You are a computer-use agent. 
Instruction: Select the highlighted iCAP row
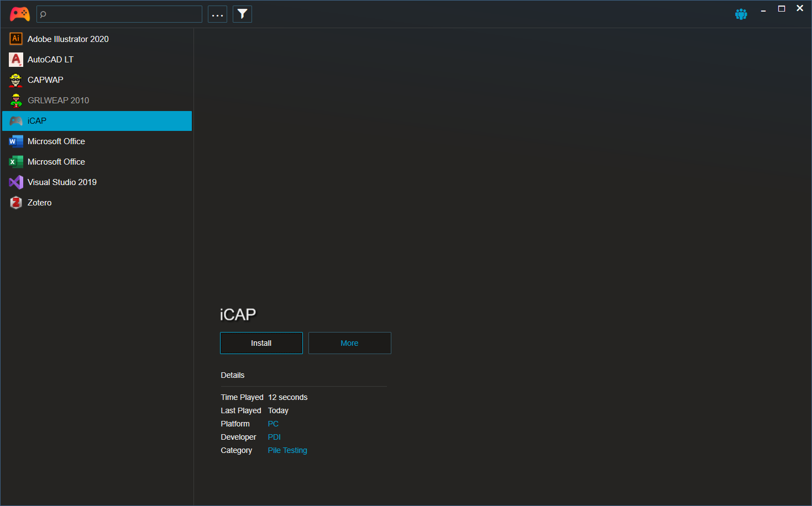[97, 121]
